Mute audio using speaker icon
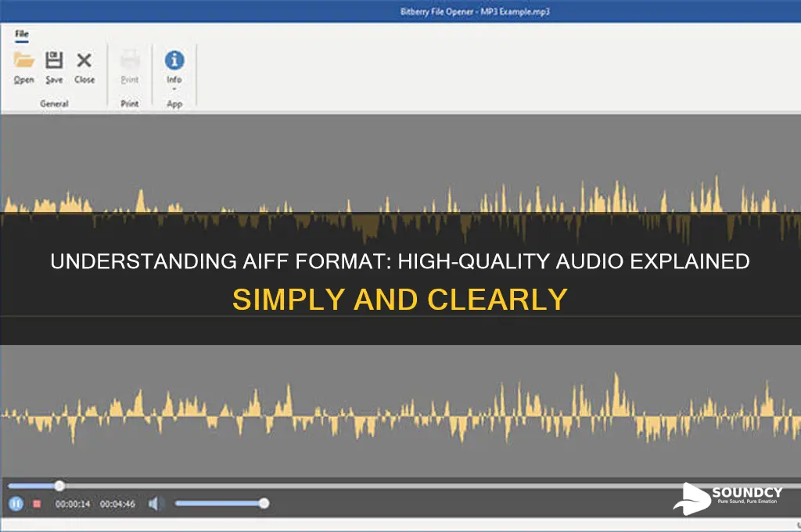Screen dimensions: 801x532 pyautogui.click(x=154, y=504)
